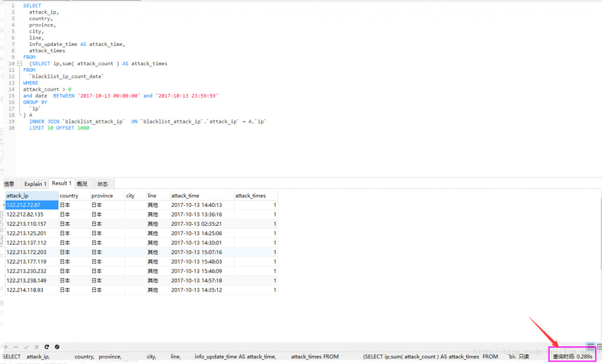Select cell 122.213.177.119
This screenshot has height=364, width=602.
(x=32, y=262)
